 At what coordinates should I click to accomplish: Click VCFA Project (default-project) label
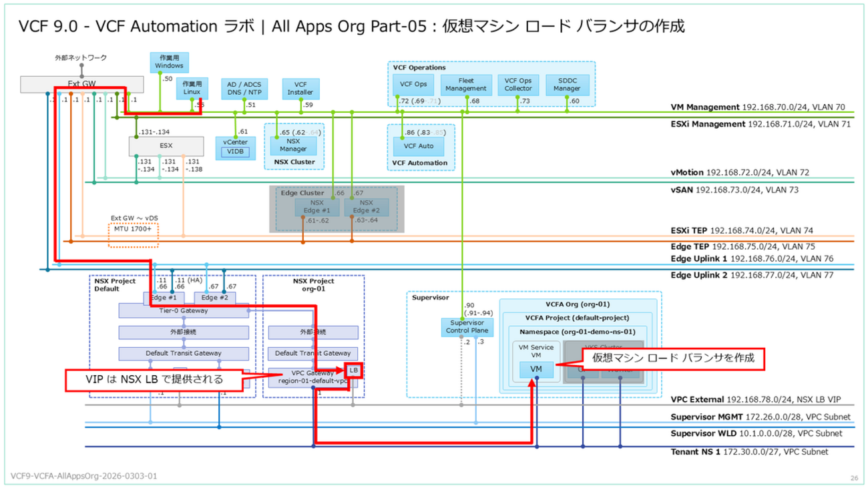pyautogui.click(x=579, y=318)
